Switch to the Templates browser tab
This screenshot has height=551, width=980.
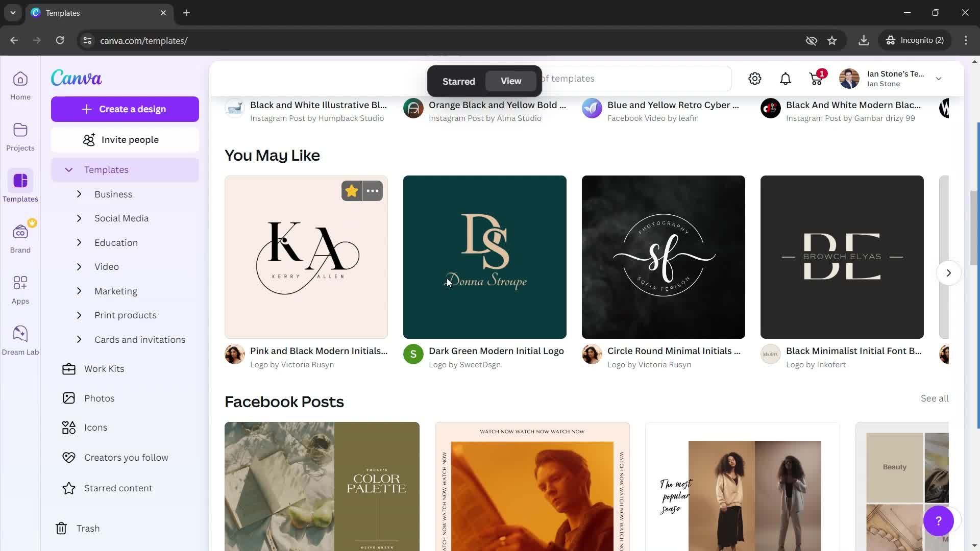pos(100,13)
